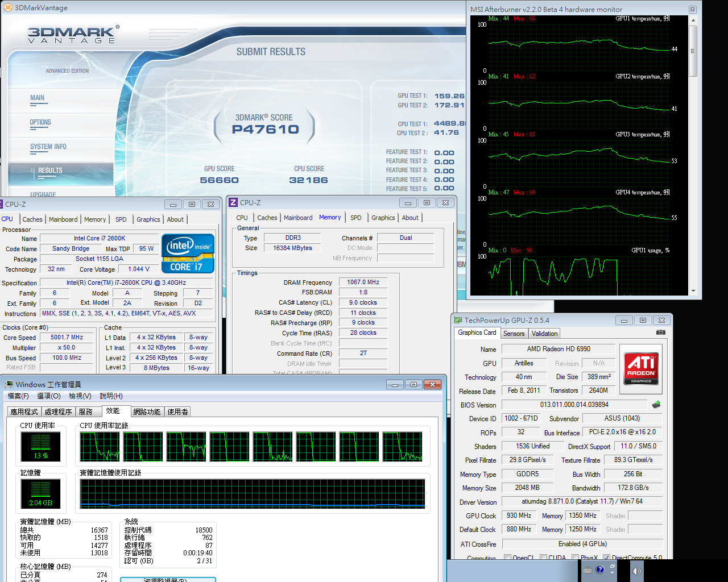Click the first CPU usage history graph
Viewport: 728px width, 582px height.
(100, 446)
